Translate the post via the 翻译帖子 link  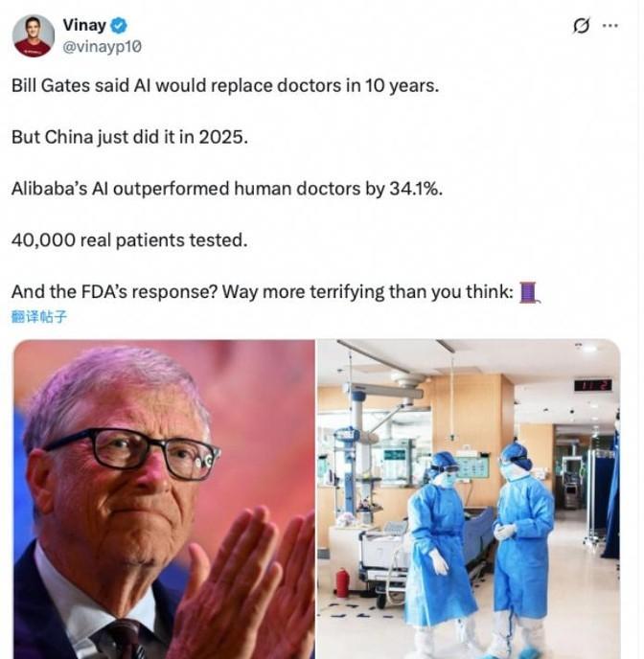point(38,316)
